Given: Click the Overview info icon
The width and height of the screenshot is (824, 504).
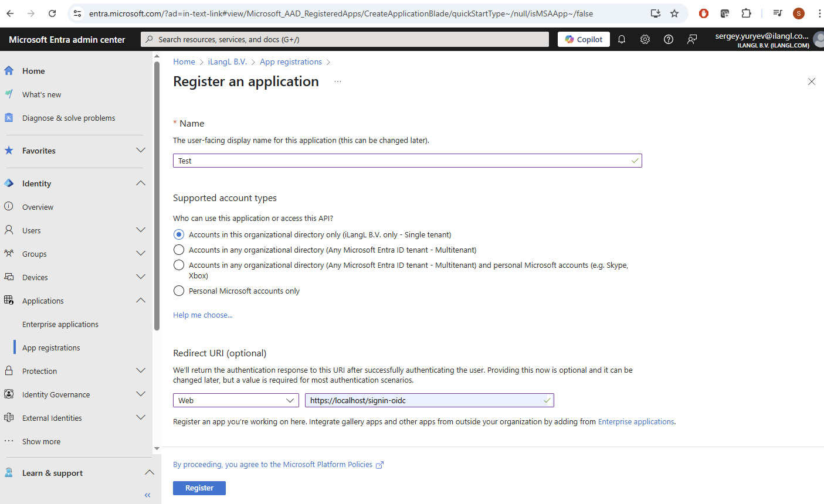Looking at the screenshot, I should 9,207.
